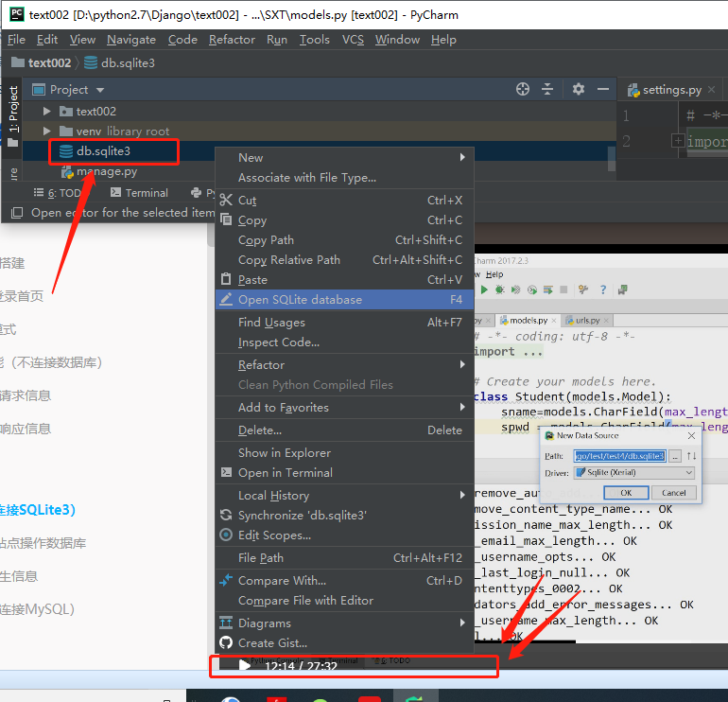Click the text002 folder breadcrumb

[42, 62]
